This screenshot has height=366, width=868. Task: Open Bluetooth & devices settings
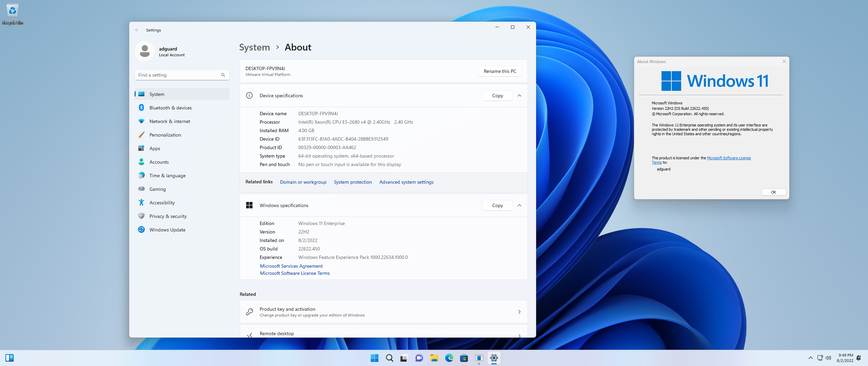tap(182, 108)
